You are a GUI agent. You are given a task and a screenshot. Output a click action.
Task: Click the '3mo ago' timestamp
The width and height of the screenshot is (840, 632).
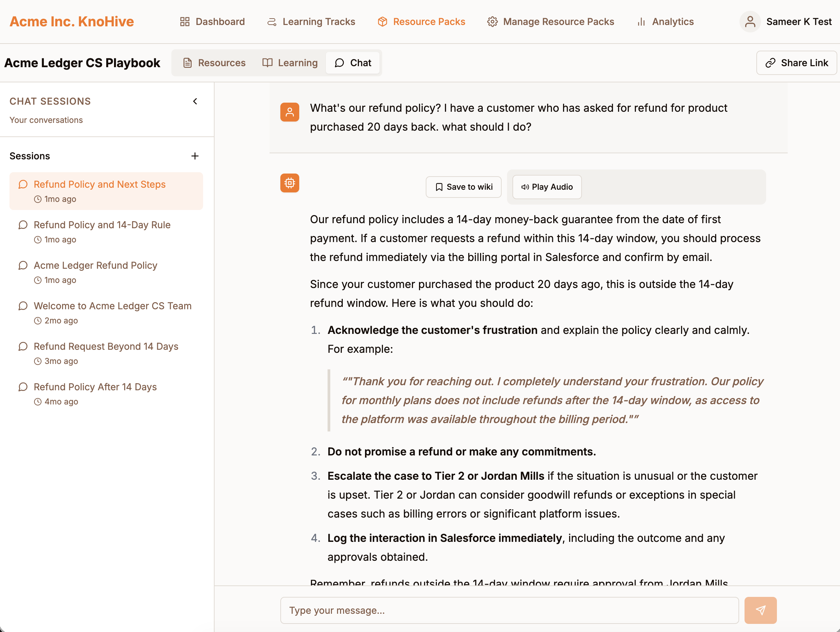[x=61, y=361]
